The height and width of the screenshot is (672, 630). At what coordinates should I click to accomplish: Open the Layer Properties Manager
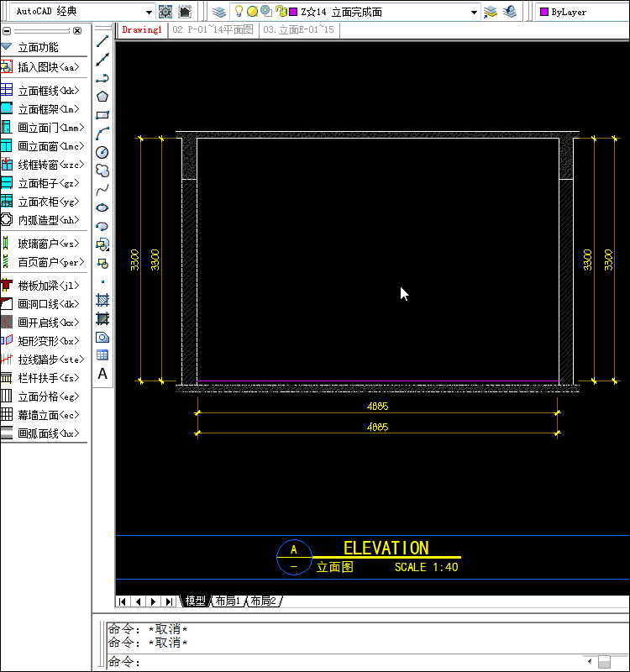pos(219,12)
